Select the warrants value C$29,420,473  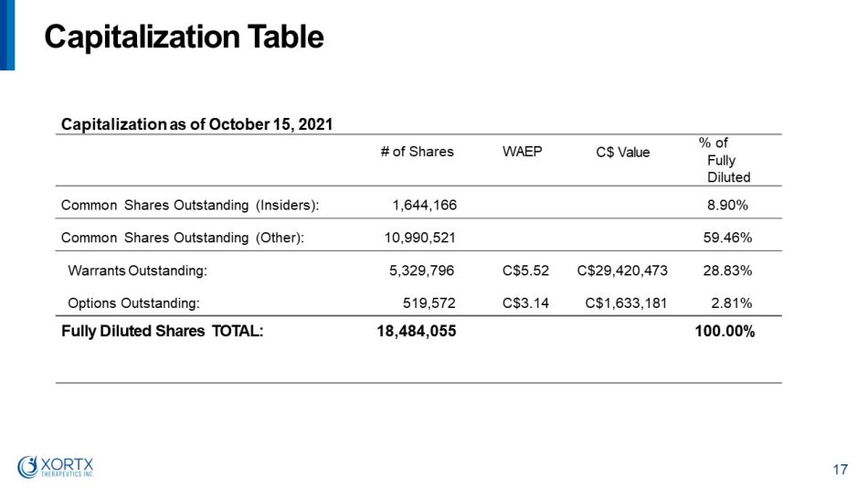[x=623, y=271]
